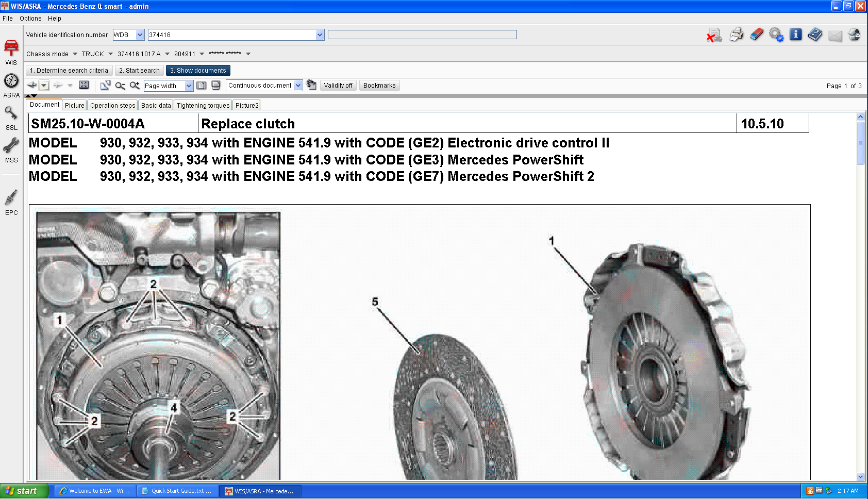Click the engine bay clutch illustration
This screenshot has height=499, width=868.
(x=158, y=346)
